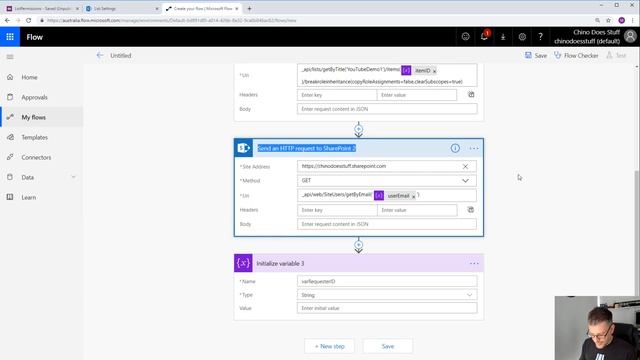Click the Site Address field
Image resolution: width=640 pixels, height=360 pixels.
pos(387,166)
